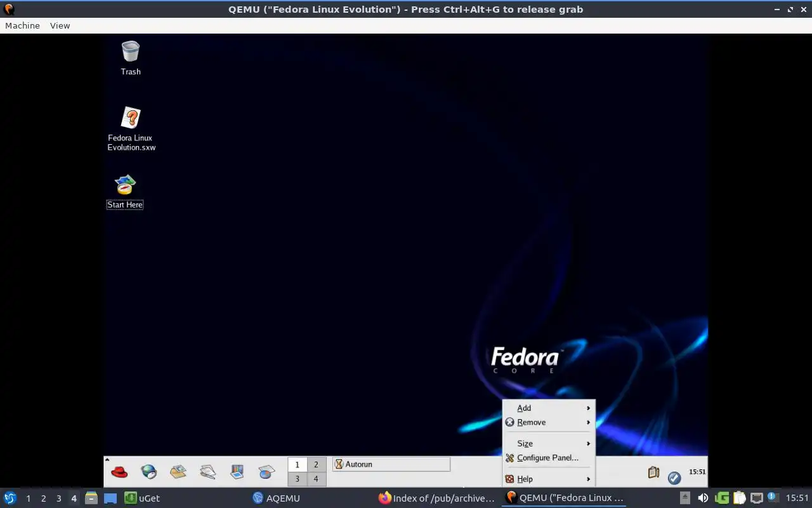Click the Fedora panel clock showing 15:51
812x508 pixels.
(x=697, y=472)
